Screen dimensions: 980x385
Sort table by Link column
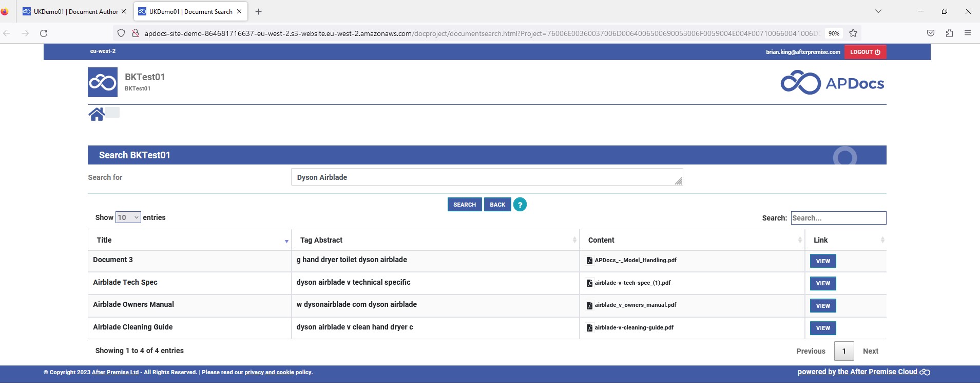click(x=846, y=240)
